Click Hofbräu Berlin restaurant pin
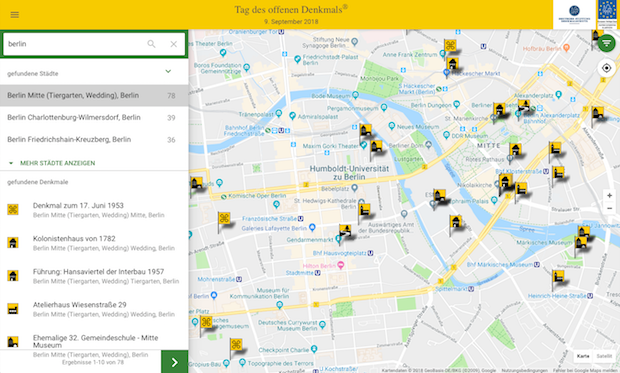 (566, 48)
